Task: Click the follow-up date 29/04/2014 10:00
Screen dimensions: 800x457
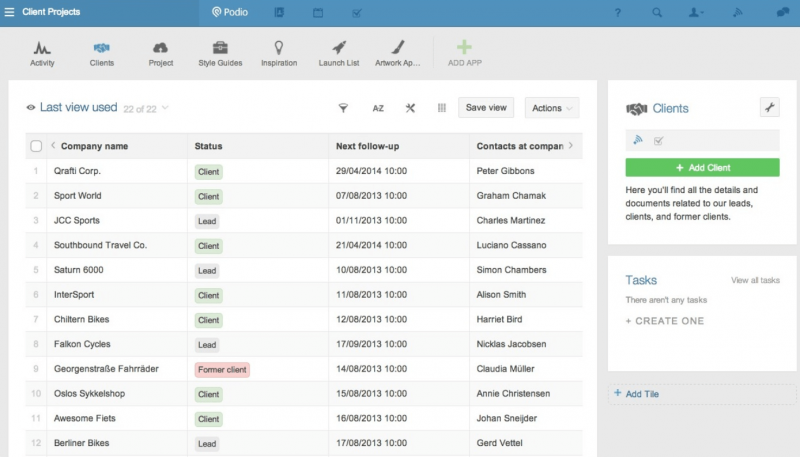Action: 371,171
